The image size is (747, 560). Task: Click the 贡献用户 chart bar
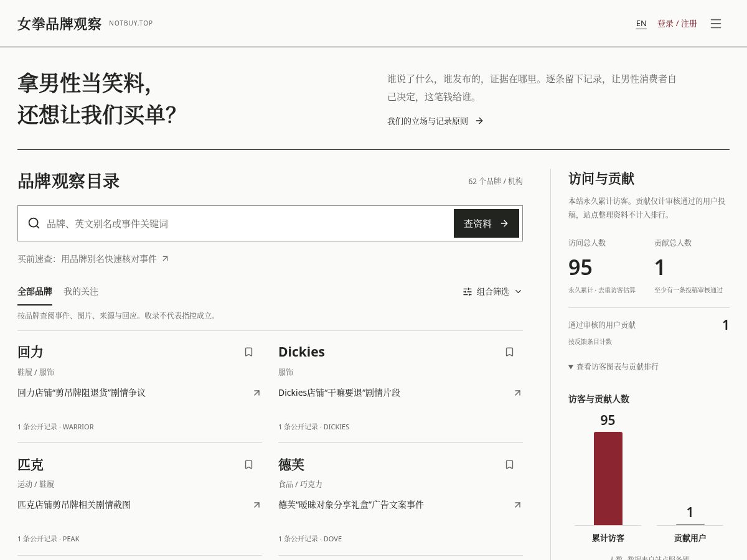[x=690, y=524]
